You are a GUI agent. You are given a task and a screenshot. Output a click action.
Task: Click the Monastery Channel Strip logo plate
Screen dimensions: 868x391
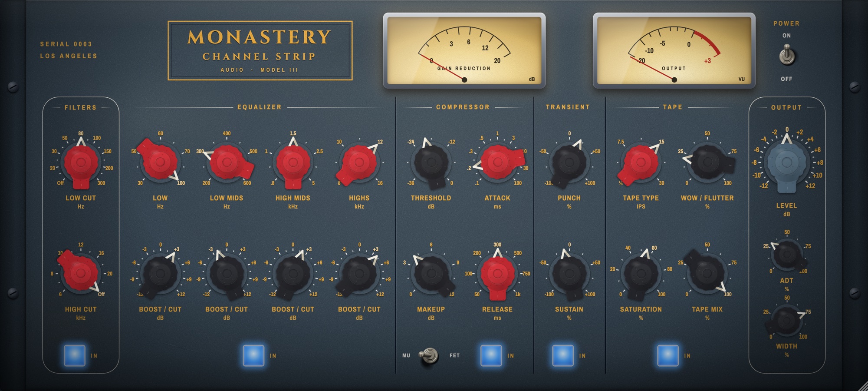click(x=260, y=50)
